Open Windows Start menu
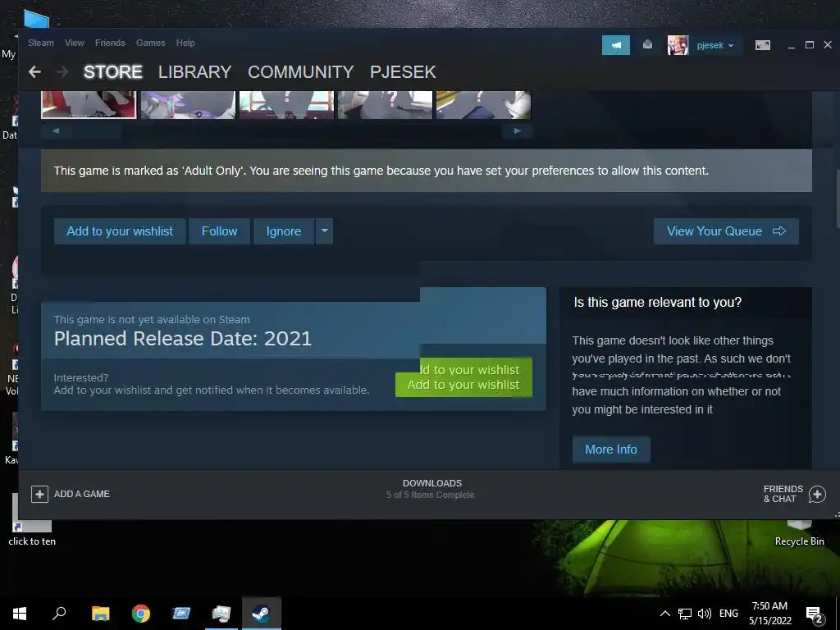Image resolution: width=840 pixels, height=630 pixels. point(20,614)
